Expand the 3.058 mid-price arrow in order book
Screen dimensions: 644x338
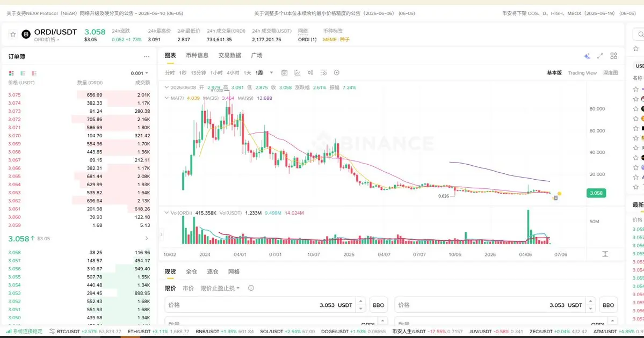click(147, 238)
